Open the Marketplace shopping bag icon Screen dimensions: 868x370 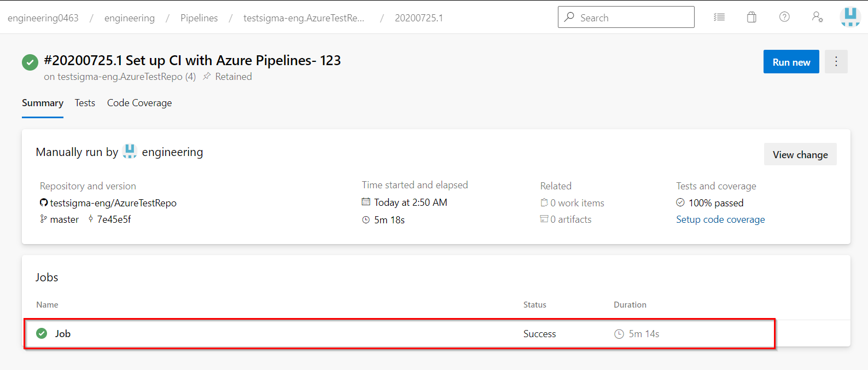tap(752, 18)
